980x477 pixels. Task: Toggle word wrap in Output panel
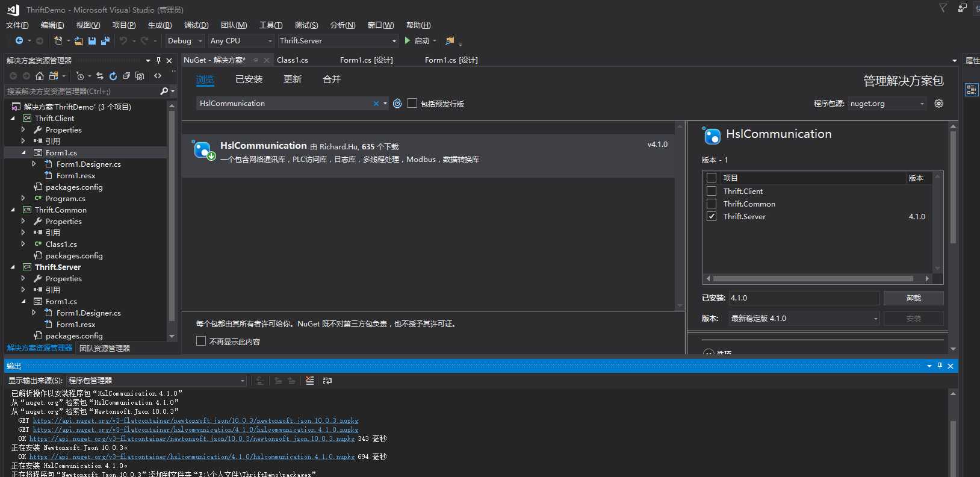coord(327,381)
